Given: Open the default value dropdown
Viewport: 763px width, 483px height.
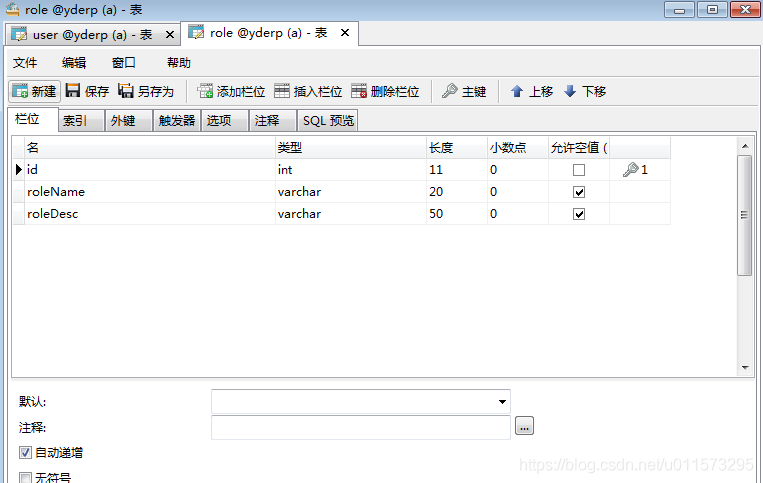Looking at the screenshot, I should 502,402.
